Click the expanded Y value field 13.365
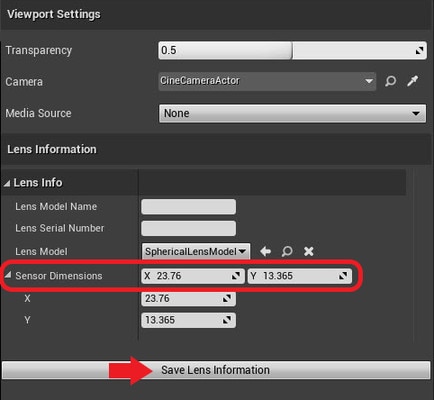434x400 pixels. [x=188, y=320]
